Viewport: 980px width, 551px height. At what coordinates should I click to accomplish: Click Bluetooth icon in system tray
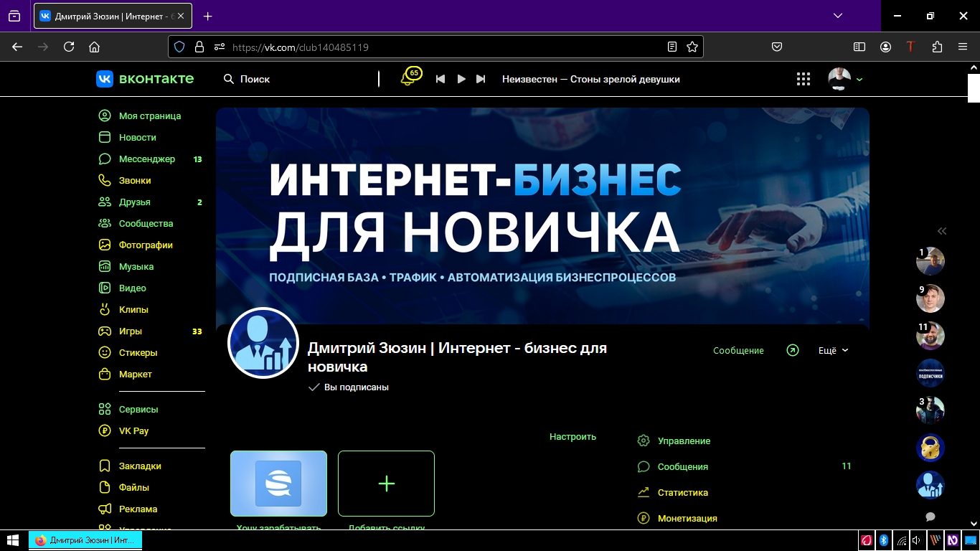coord(884,540)
